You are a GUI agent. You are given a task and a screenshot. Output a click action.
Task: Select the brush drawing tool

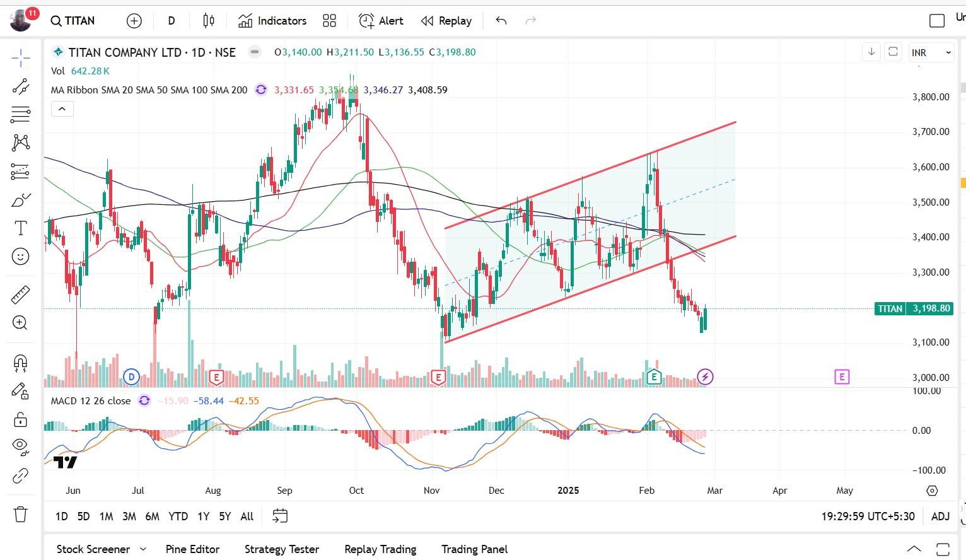(x=21, y=200)
